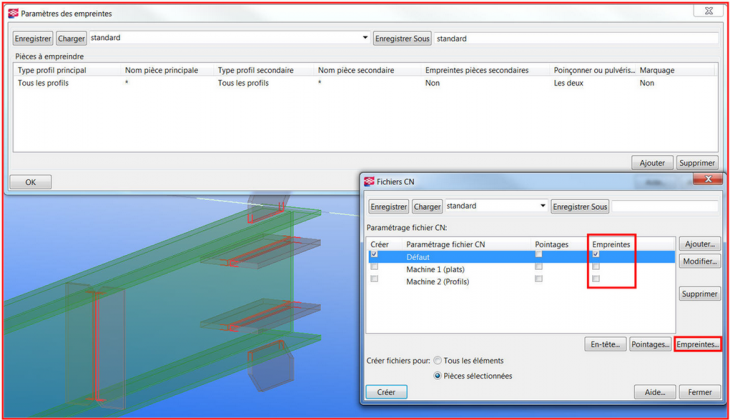Toggle Créer checkbox for Machine 1 (plats)

(374, 267)
